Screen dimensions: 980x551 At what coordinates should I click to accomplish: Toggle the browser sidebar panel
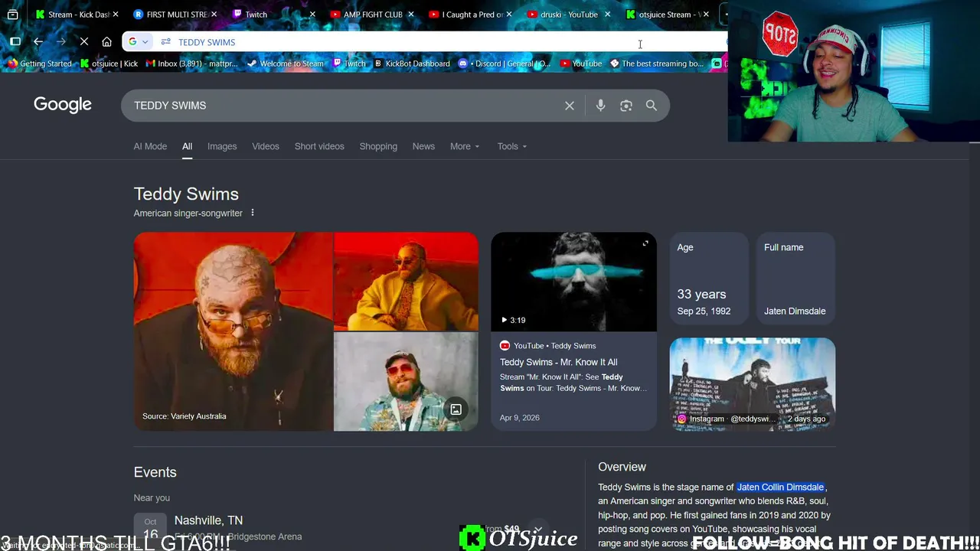15,42
